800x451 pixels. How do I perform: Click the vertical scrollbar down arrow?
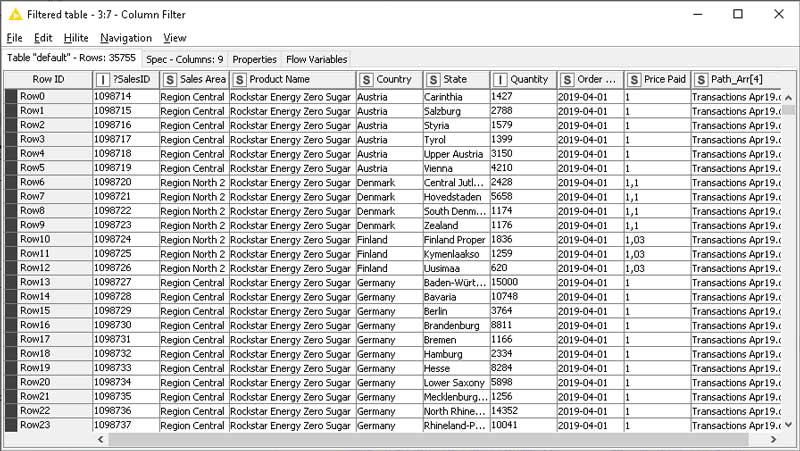coord(788,424)
